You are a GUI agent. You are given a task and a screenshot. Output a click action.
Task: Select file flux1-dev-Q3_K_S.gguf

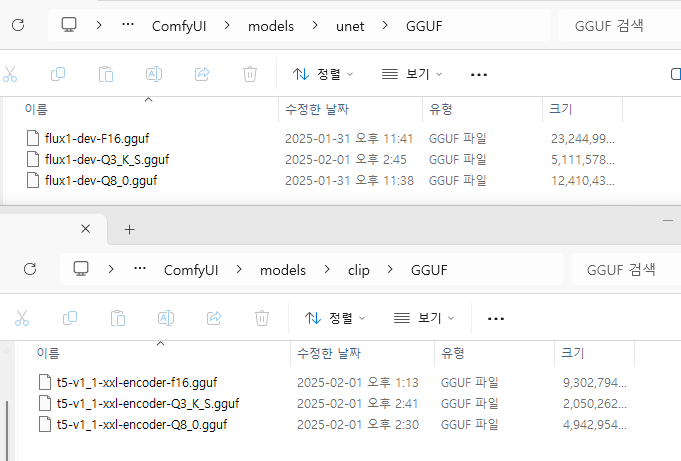pos(107,159)
